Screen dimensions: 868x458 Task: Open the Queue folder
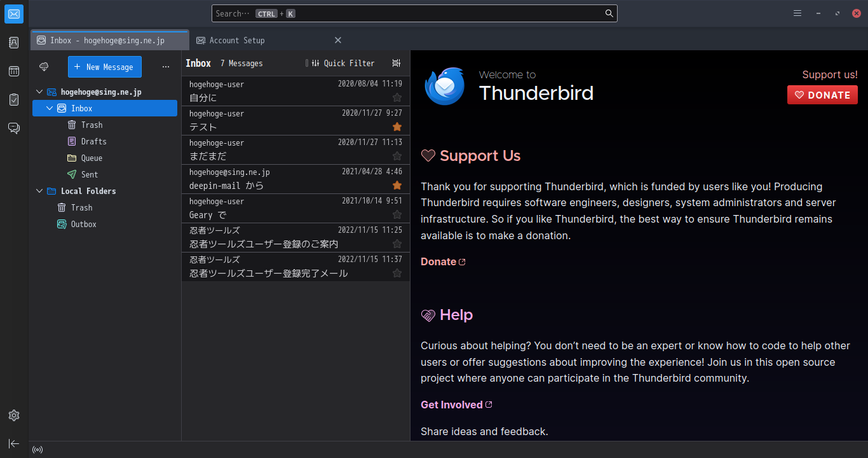click(105, 158)
